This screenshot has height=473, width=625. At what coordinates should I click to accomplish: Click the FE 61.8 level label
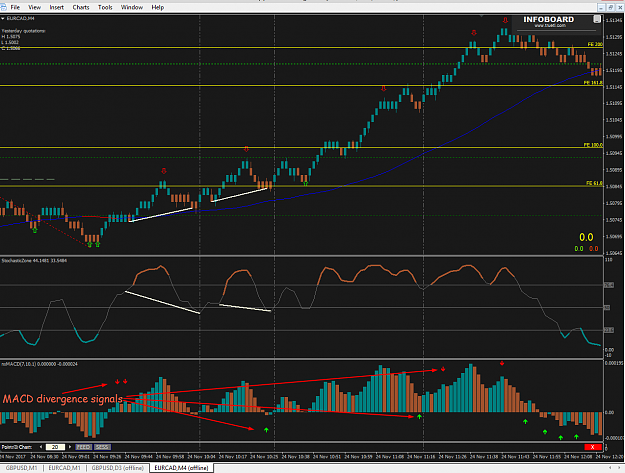594,183
